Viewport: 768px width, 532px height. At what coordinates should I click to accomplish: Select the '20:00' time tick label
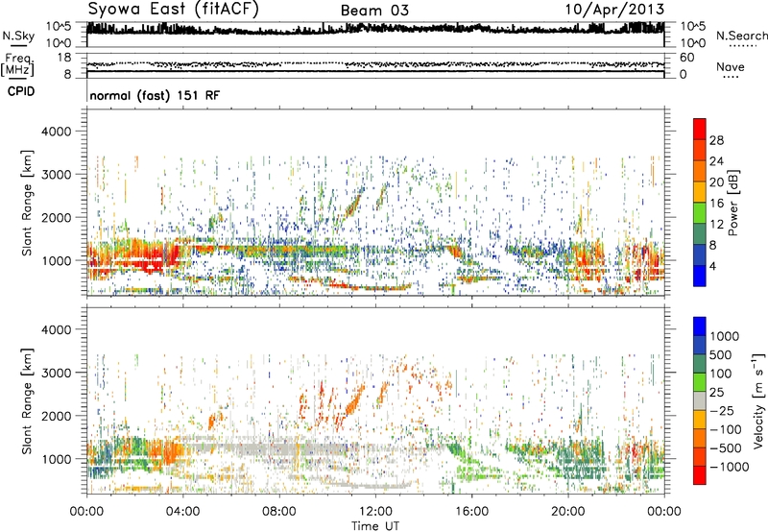tap(567, 512)
